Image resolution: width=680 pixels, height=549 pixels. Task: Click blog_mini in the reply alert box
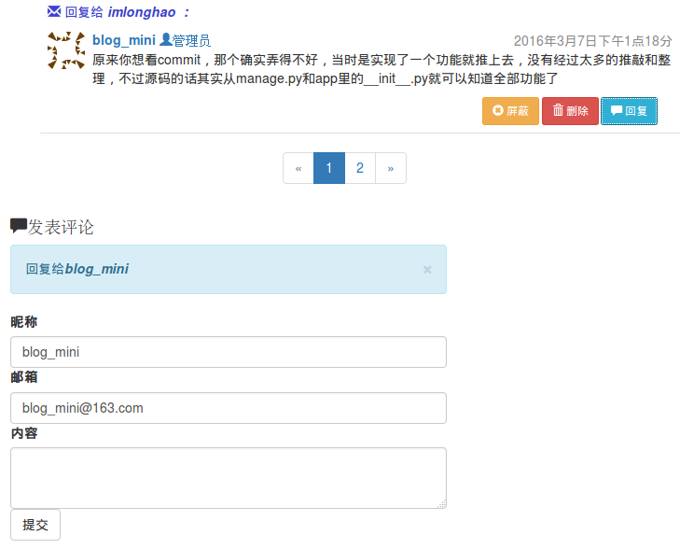pyautogui.click(x=97, y=269)
